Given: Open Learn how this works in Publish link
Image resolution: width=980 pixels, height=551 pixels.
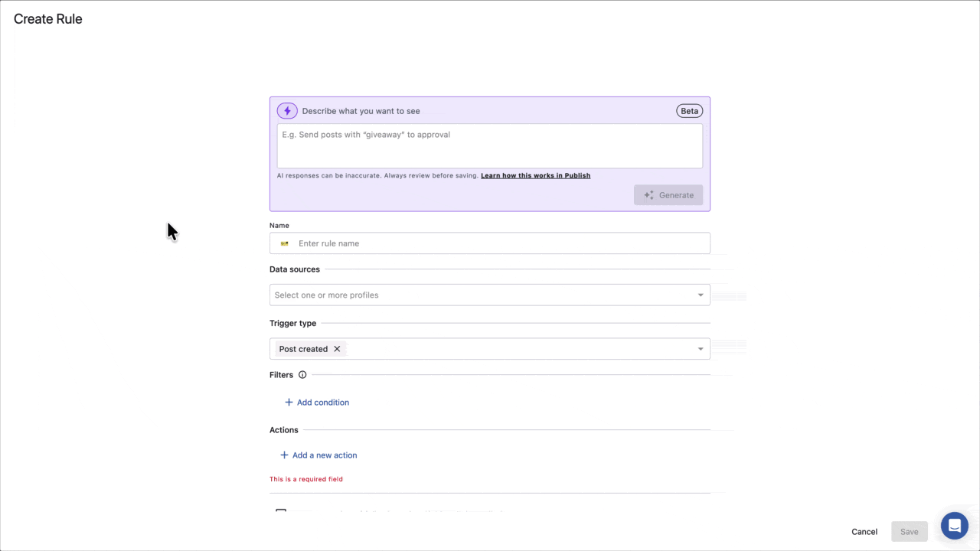Looking at the screenshot, I should coord(535,175).
